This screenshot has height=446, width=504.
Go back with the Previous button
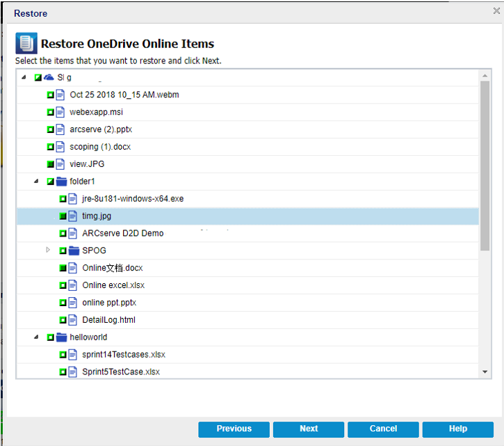click(x=234, y=429)
